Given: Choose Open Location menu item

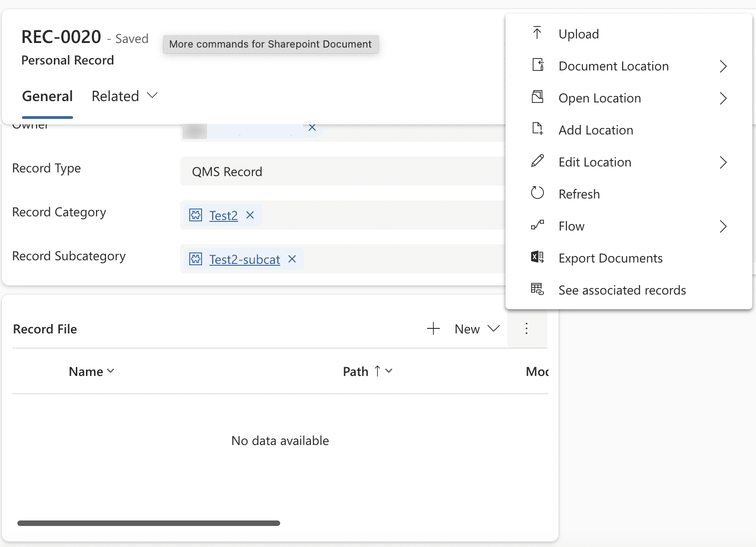Looking at the screenshot, I should coord(629,98).
